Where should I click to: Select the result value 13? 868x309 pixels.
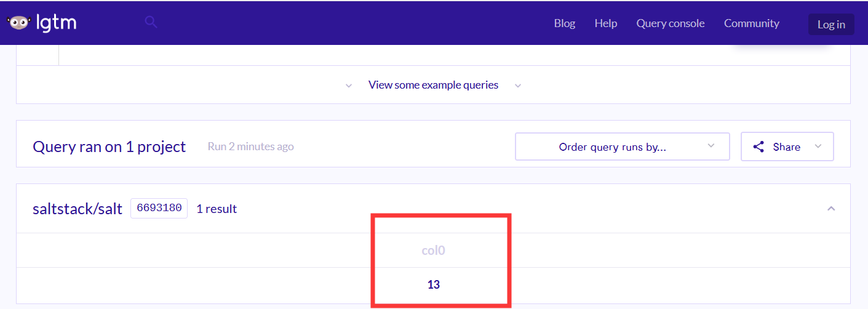434,285
